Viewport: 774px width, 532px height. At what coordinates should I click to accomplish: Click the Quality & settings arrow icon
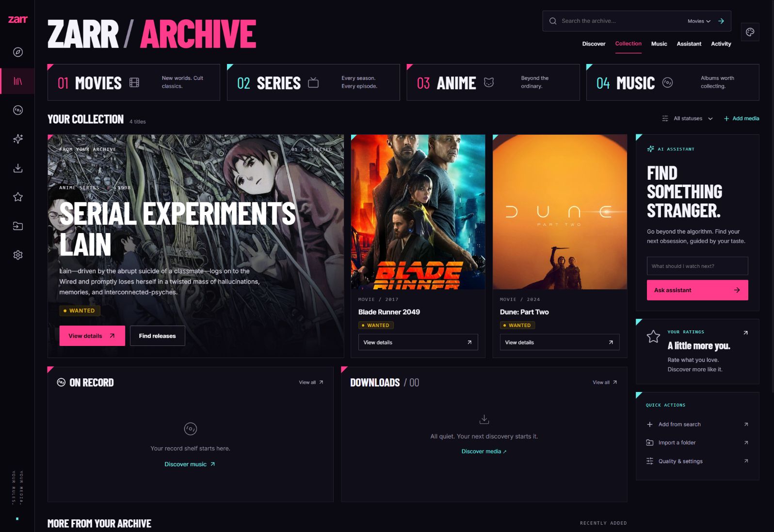tap(746, 461)
